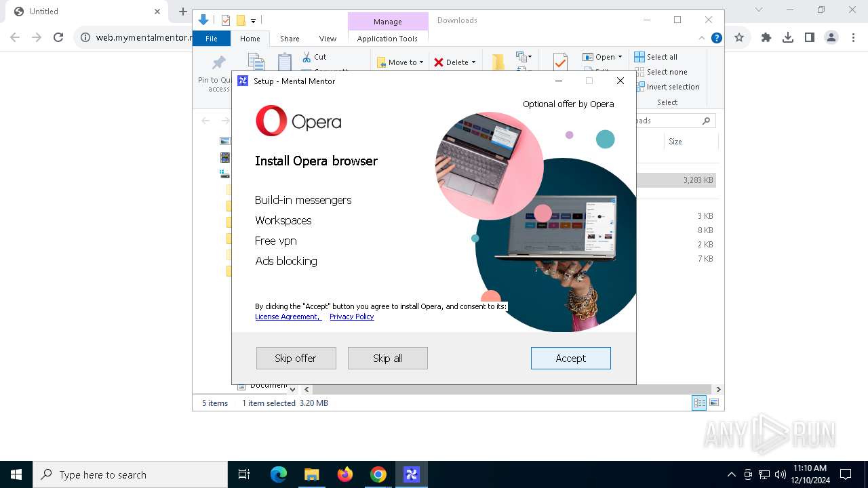Image resolution: width=868 pixels, height=488 pixels.
Task: Open Windows Start menu
Action: point(16,474)
